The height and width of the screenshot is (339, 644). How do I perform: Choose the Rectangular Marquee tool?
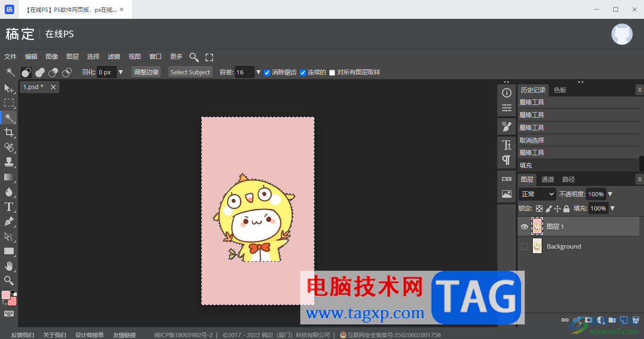point(8,103)
